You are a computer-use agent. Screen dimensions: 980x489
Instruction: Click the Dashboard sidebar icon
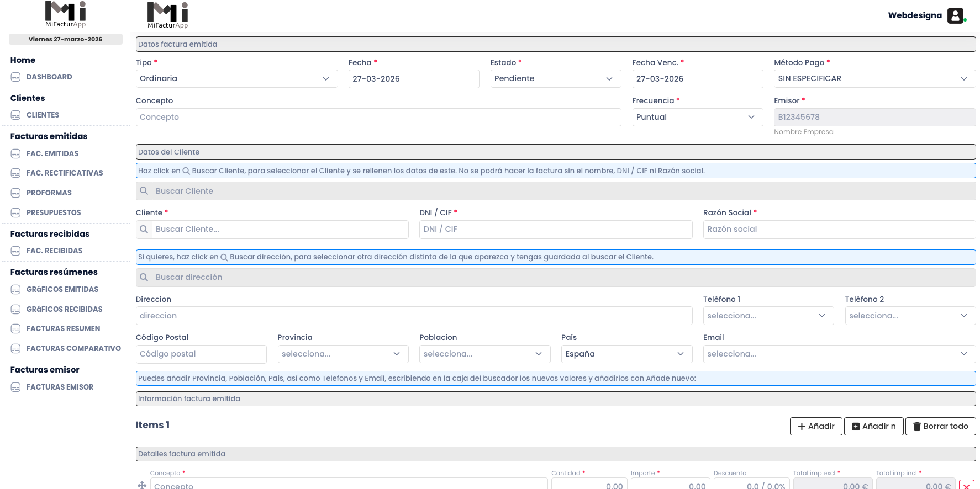(16, 77)
